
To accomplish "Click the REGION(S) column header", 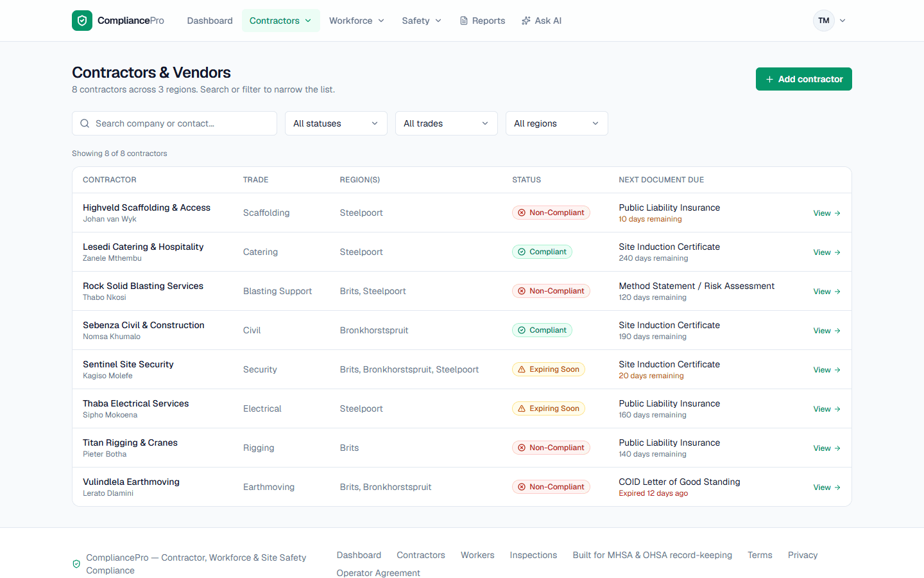I will point(360,180).
